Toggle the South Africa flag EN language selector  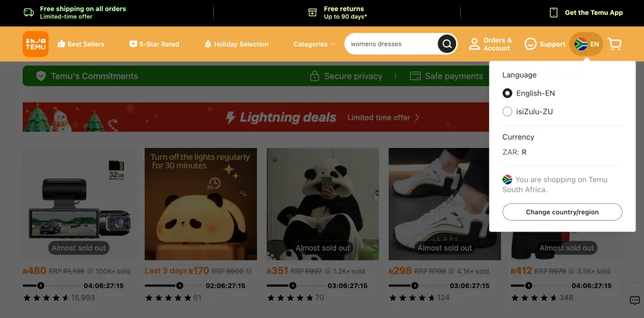[x=586, y=44]
